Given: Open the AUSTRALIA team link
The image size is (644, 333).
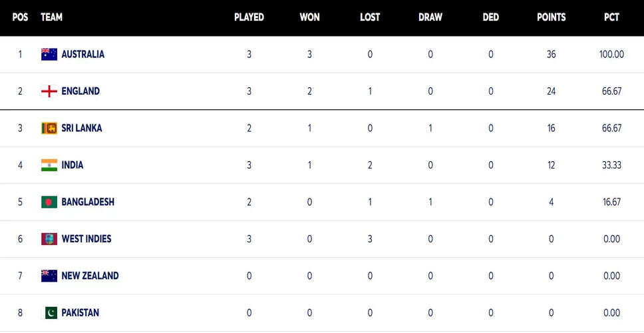Looking at the screenshot, I should (83, 54).
